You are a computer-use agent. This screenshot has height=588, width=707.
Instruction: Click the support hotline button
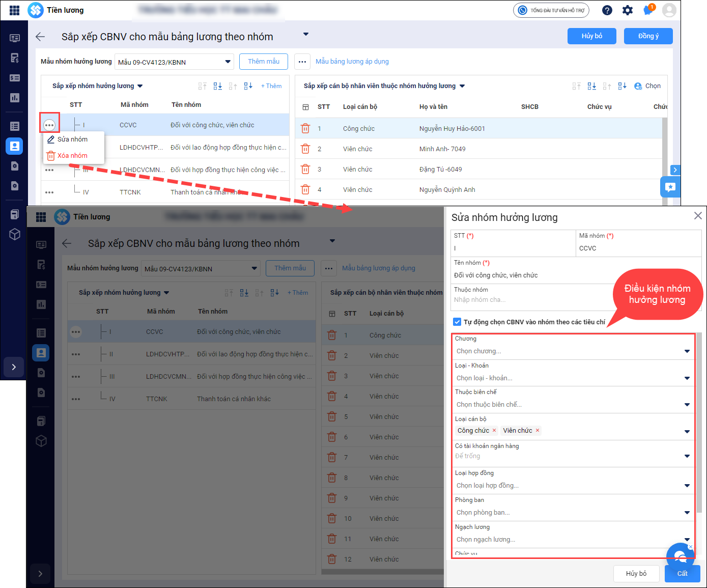click(x=551, y=10)
